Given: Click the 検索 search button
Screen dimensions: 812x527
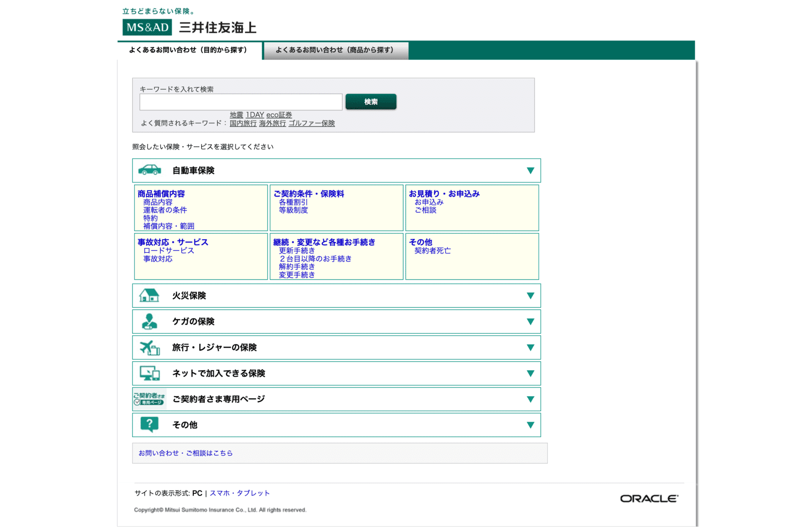Looking at the screenshot, I should click(371, 101).
